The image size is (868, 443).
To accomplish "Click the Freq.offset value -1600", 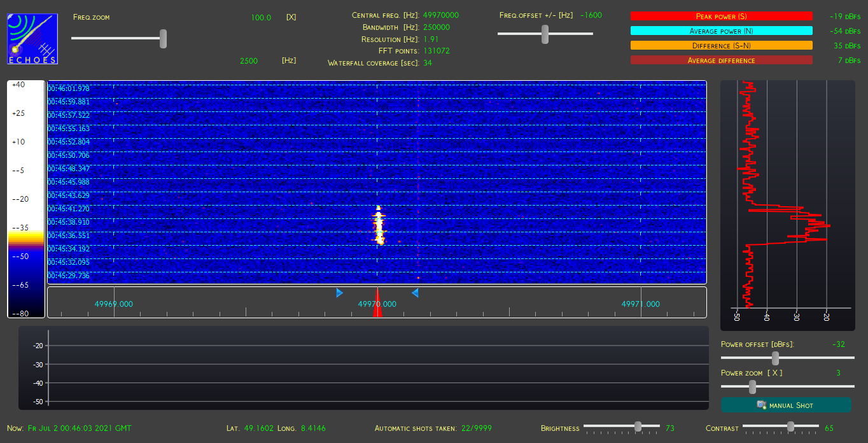I will click(591, 15).
